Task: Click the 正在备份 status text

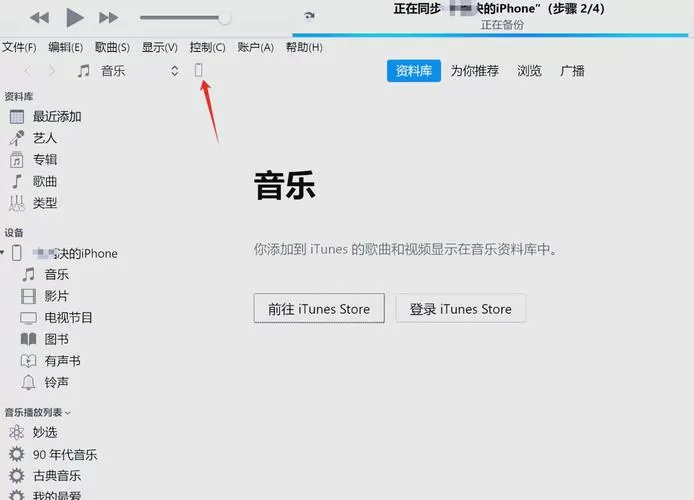Action: coord(502,25)
